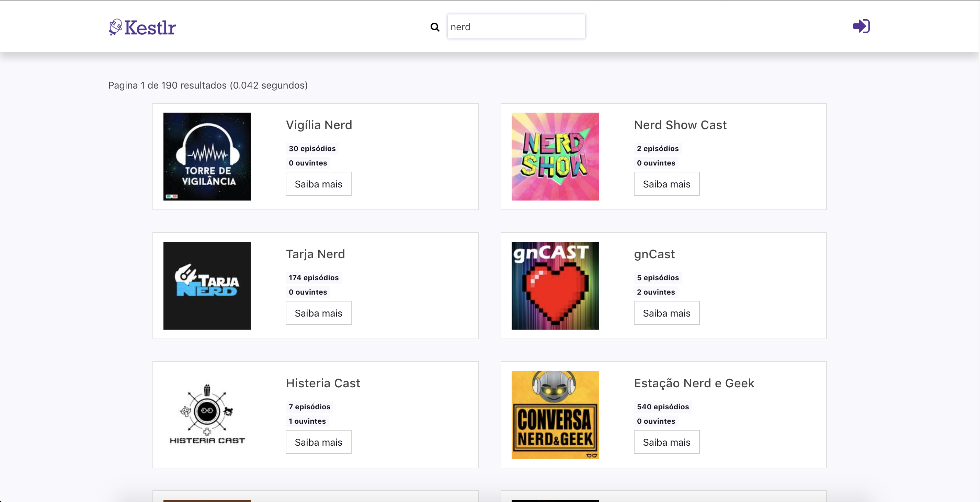Click the 5 episódios badge

658,278
